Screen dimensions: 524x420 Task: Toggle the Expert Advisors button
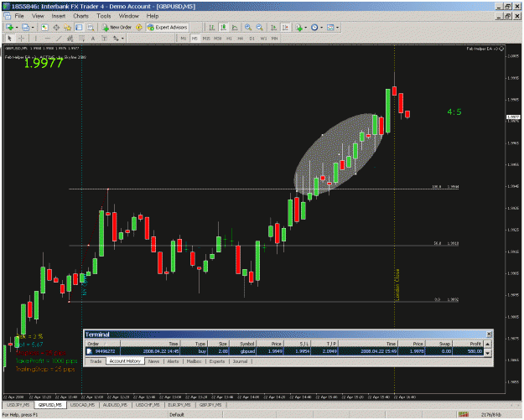tap(167, 28)
